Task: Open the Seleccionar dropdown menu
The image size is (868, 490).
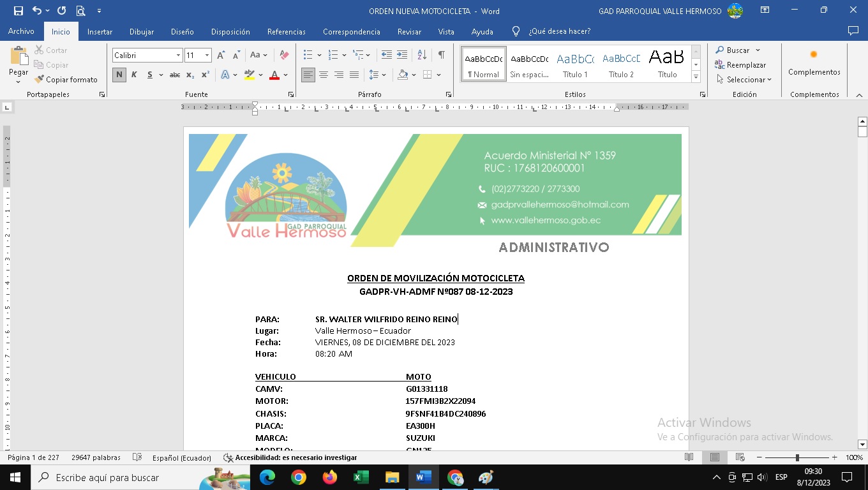Action: coord(744,80)
